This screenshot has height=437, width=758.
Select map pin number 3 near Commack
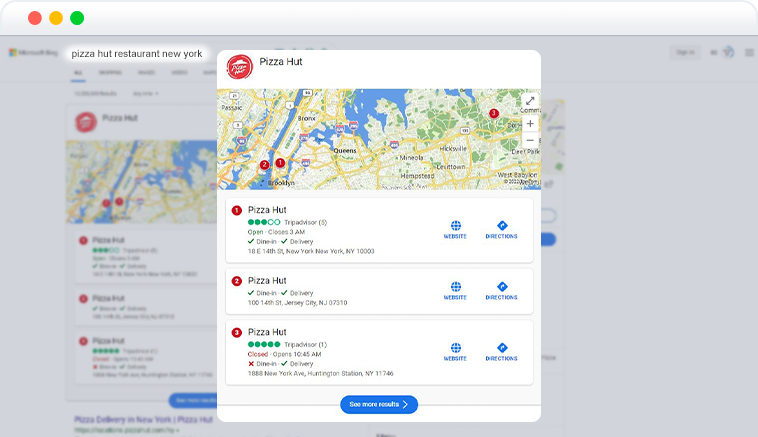click(494, 113)
